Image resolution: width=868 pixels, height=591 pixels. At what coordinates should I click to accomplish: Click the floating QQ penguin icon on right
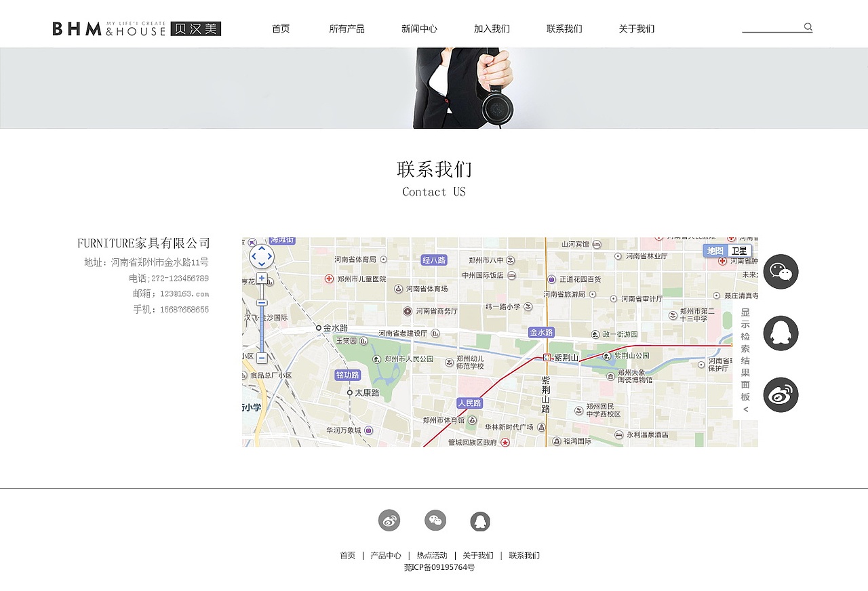tap(781, 333)
